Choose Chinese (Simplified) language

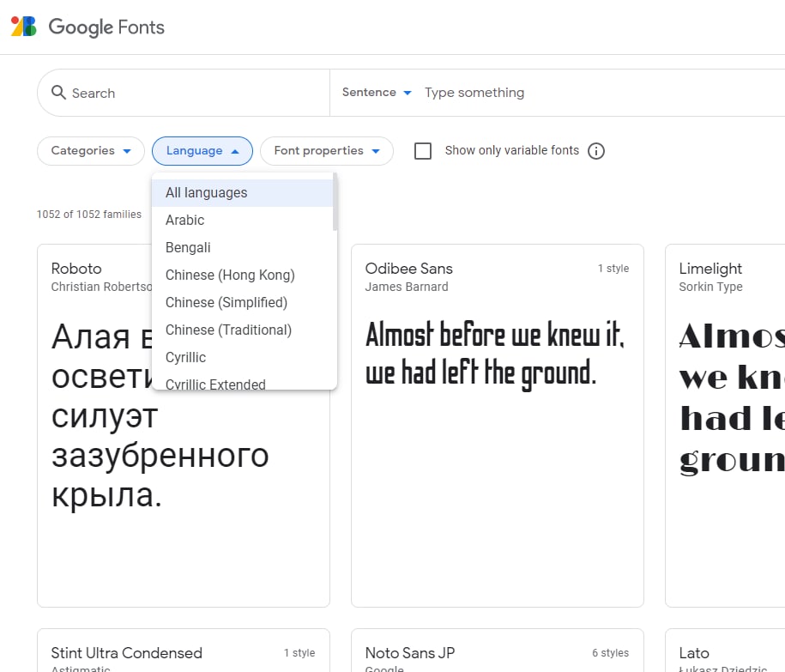(x=242, y=302)
